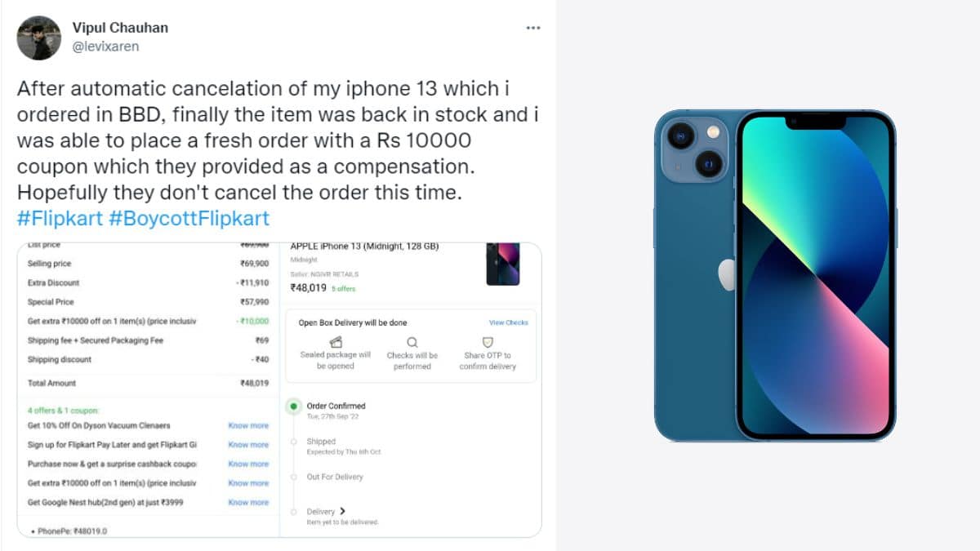
Task: Open Know more for surprise cashback coupon
Action: coord(248,464)
